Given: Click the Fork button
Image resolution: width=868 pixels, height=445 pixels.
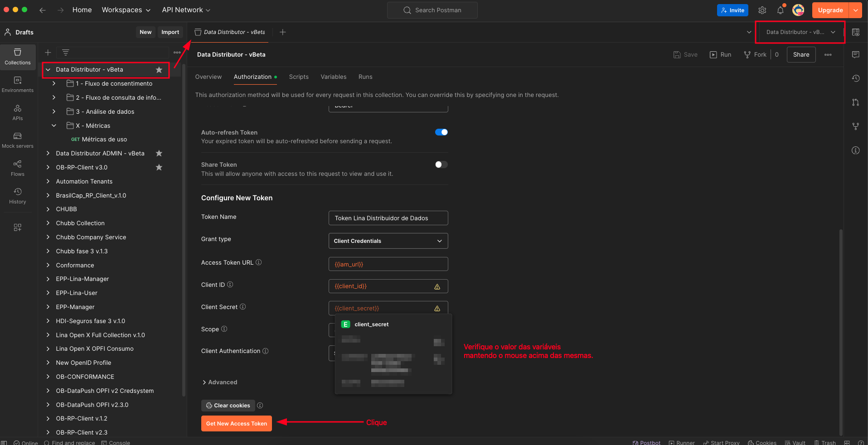Looking at the screenshot, I should click(755, 55).
